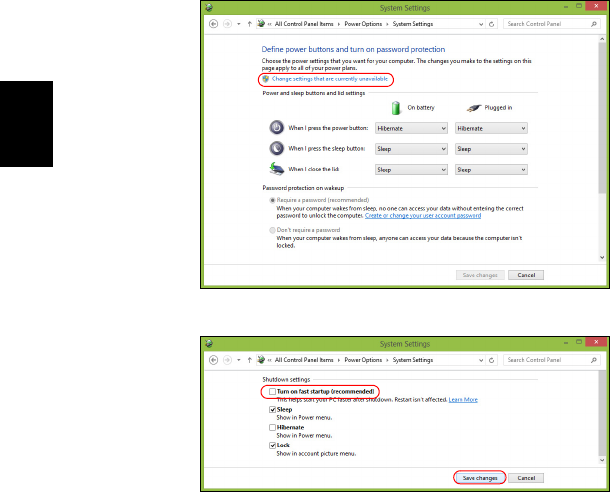Screen dimensions: 610x492
Task: Click the circled Save changes button in the lower window
Action: pyautogui.click(x=480, y=478)
